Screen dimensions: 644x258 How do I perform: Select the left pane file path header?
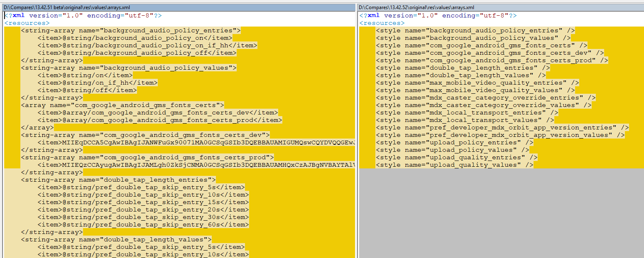tap(179, 7)
